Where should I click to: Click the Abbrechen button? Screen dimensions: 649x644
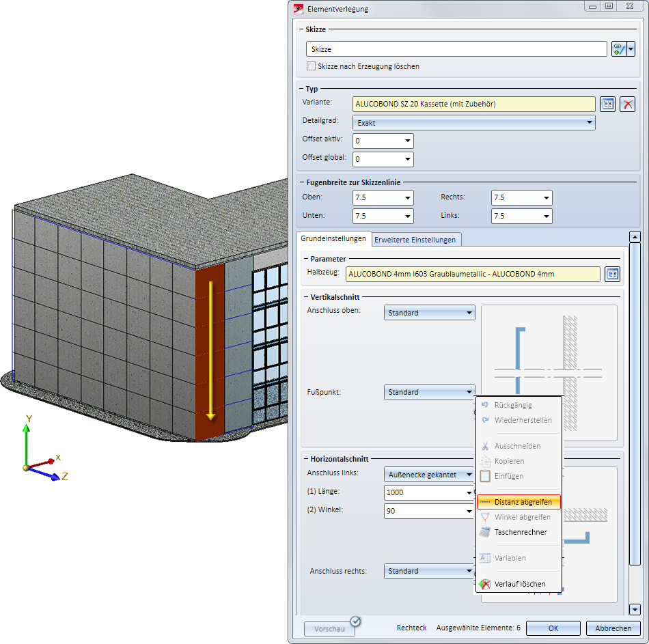pos(613,628)
